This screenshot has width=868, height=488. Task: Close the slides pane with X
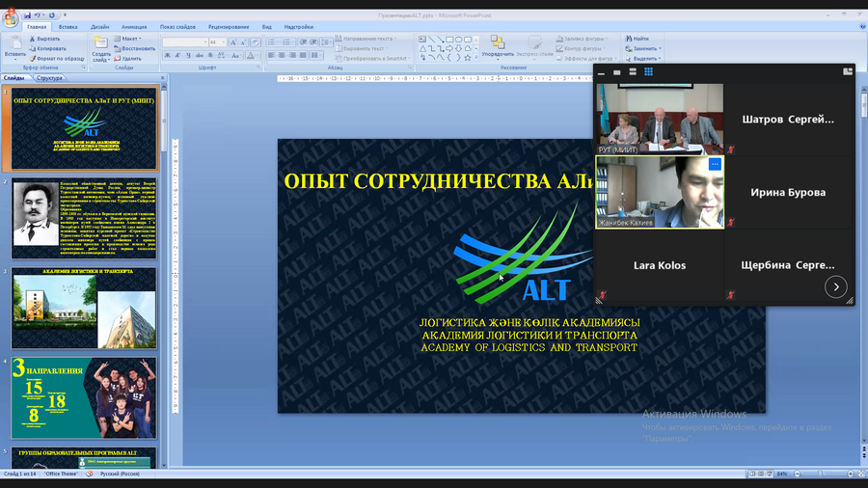pos(163,78)
